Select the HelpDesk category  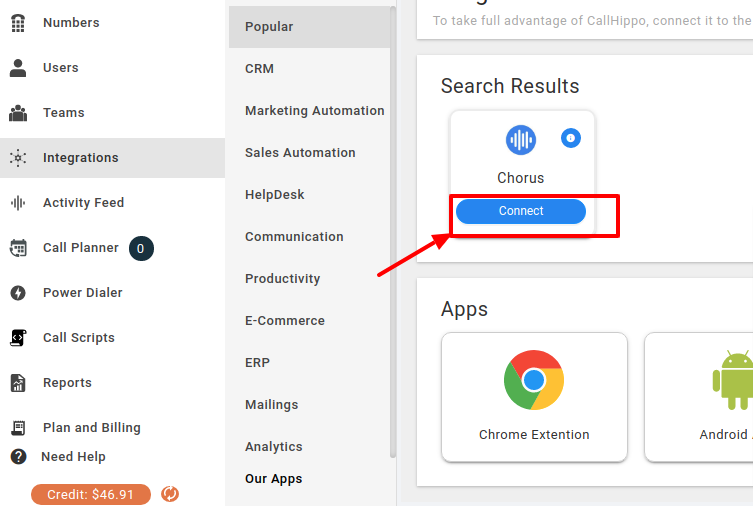click(x=275, y=195)
